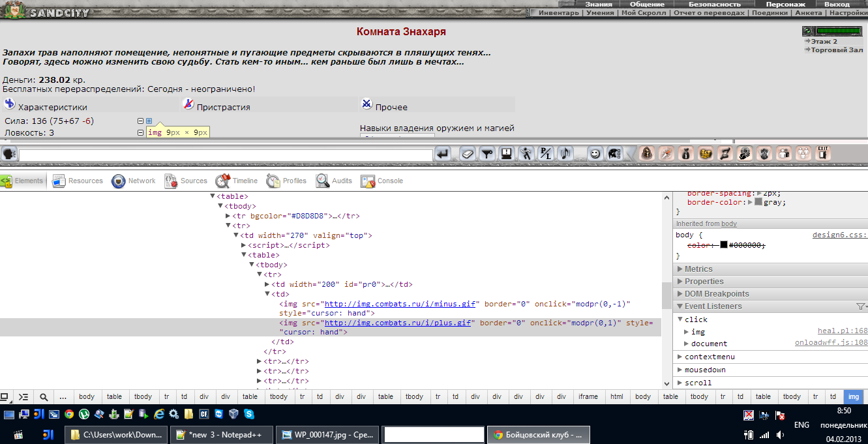Expand the script node in DOM tree
This screenshot has height=444, width=868.
coord(244,245)
